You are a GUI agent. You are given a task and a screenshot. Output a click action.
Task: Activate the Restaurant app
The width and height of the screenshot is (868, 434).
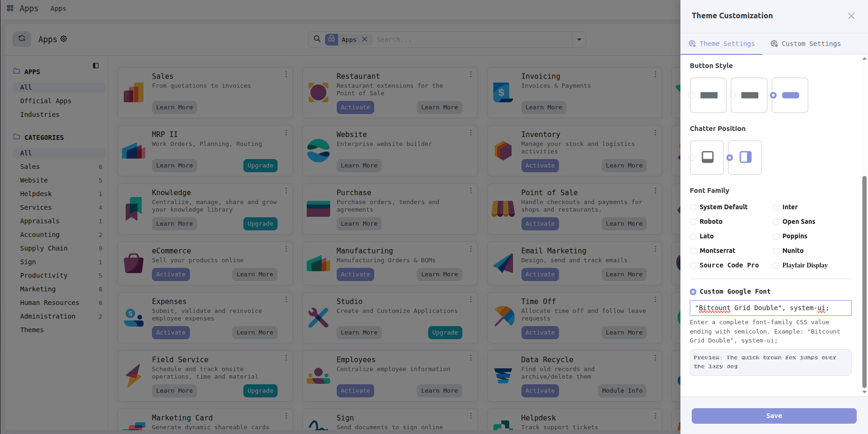pos(355,107)
